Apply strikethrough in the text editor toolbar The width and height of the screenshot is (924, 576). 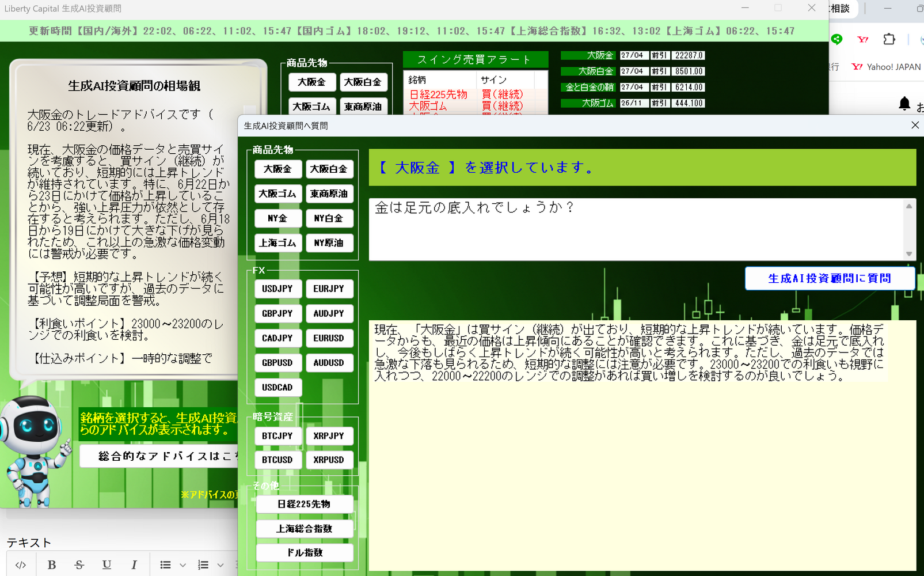coord(79,564)
